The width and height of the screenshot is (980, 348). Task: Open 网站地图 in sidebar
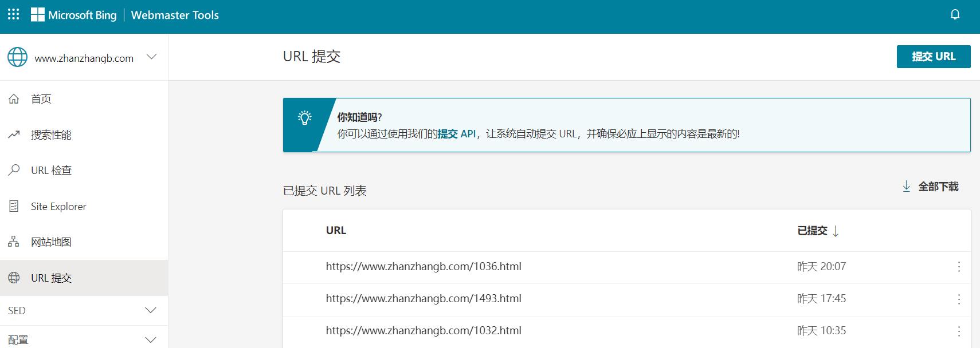pyautogui.click(x=51, y=242)
